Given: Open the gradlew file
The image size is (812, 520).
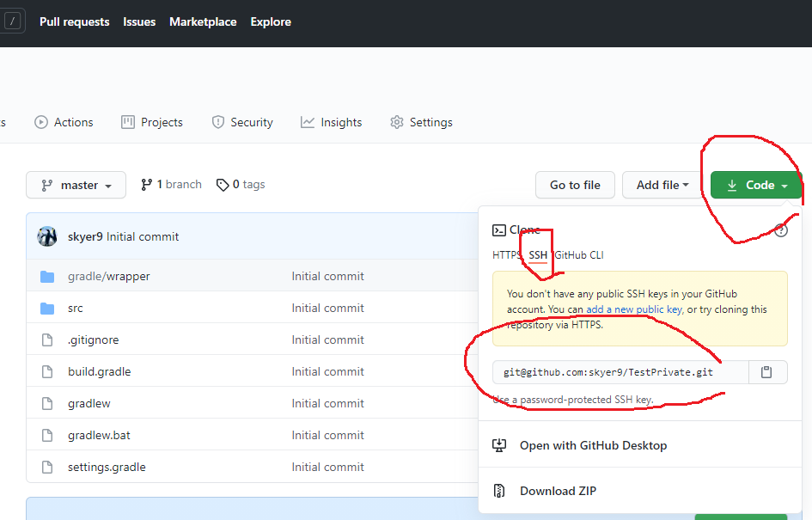Looking at the screenshot, I should (89, 403).
